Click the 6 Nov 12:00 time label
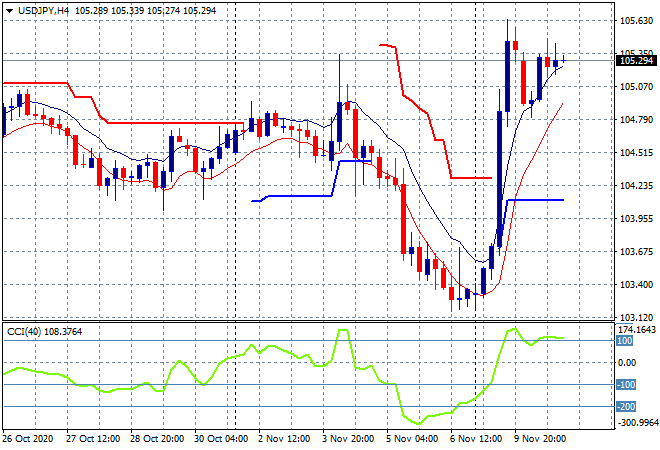The width and height of the screenshot is (660, 450). point(476,439)
